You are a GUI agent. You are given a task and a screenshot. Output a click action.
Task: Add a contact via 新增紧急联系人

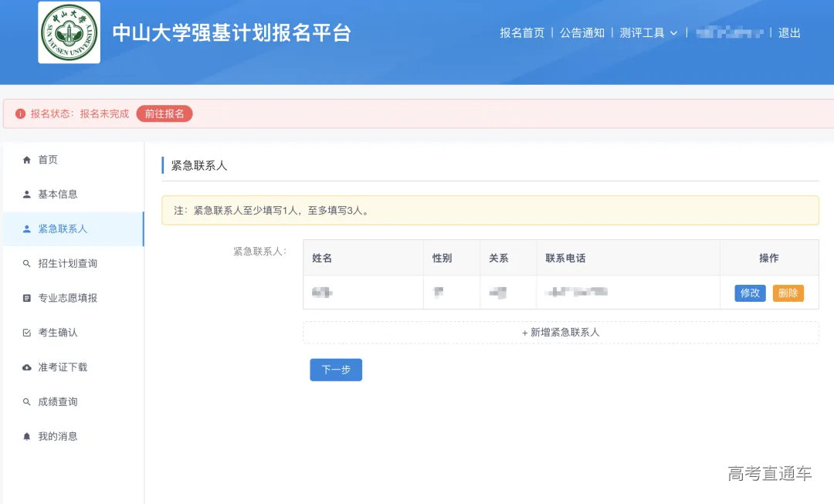(561, 333)
